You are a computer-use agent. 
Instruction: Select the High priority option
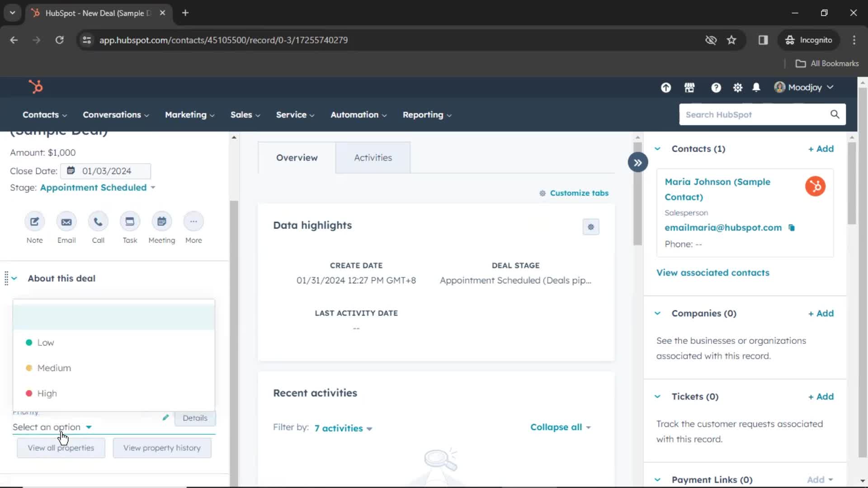(114, 393)
